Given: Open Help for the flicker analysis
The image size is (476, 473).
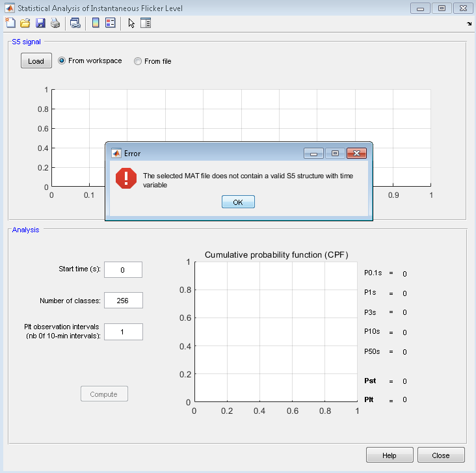Looking at the screenshot, I should coord(390,455).
